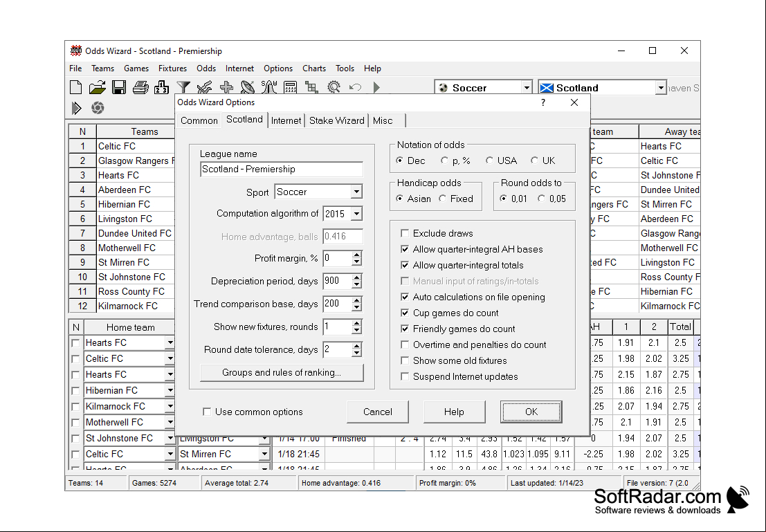Click the undo arrow icon
Image resolution: width=766 pixels, height=532 pixels.
click(355, 87)
